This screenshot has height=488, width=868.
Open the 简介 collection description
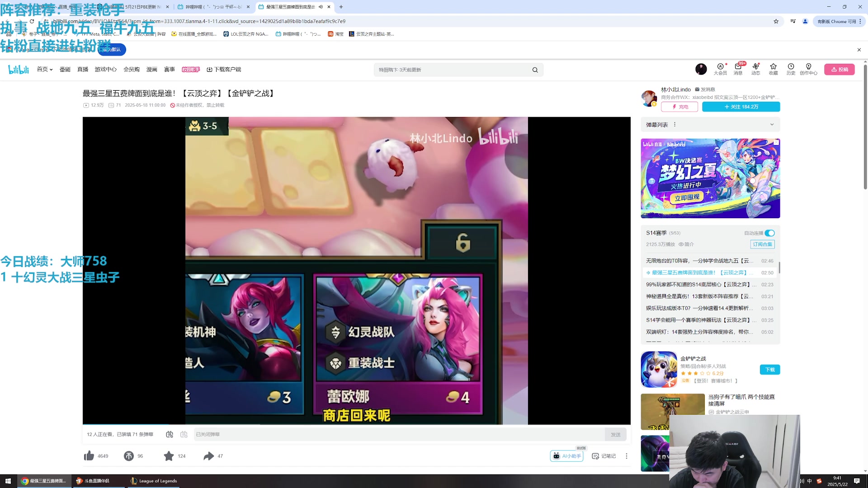click(686, 244)
